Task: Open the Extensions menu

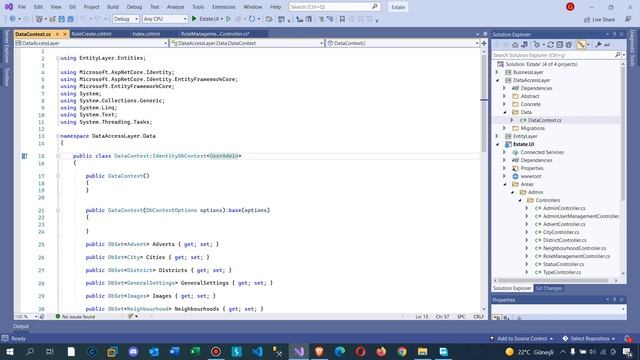Action: 224,7
